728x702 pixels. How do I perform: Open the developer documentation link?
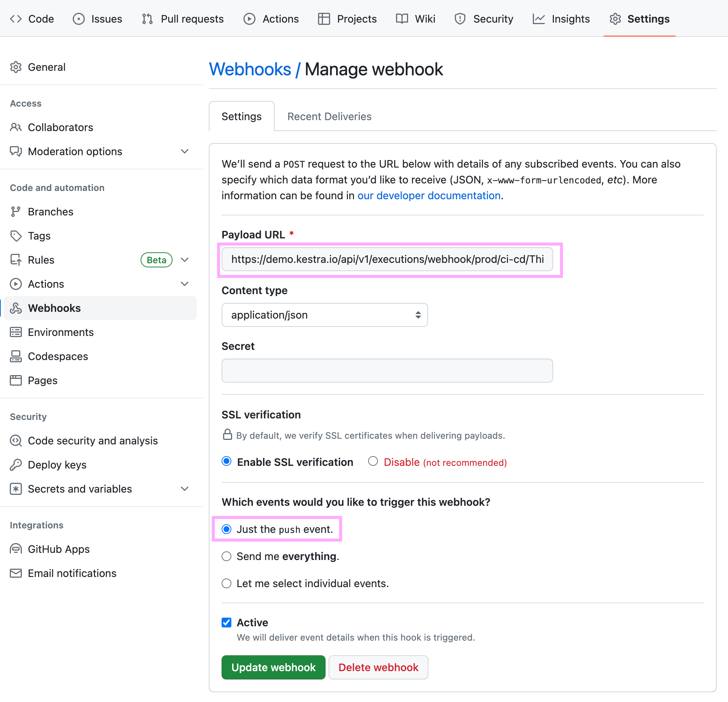[428, 195]
